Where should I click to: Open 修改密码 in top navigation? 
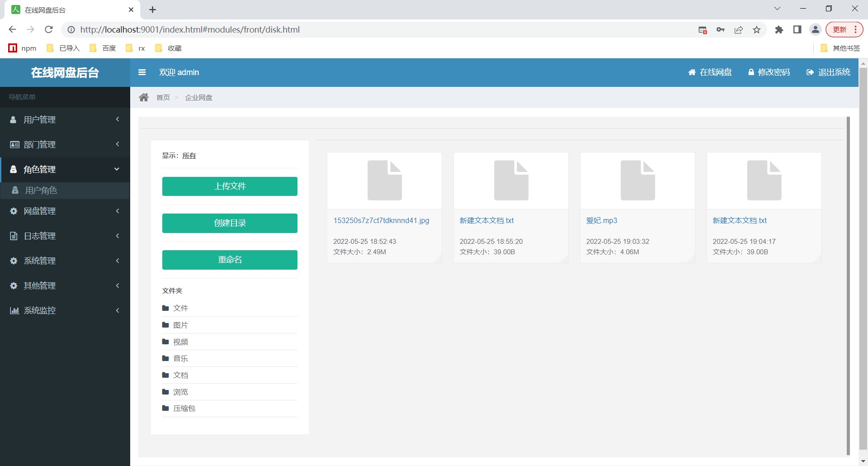point(769,72)
